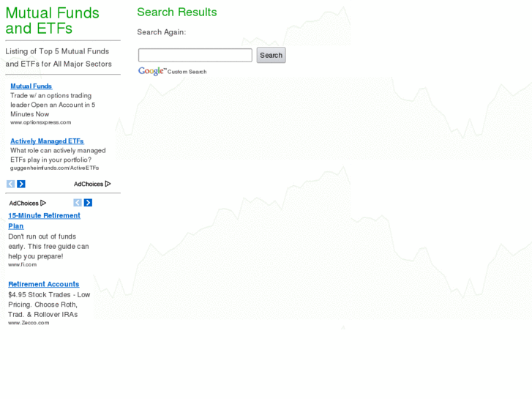Click the Search Results heading
Viewport: 532px width, 399px height.
coord(176,12)
